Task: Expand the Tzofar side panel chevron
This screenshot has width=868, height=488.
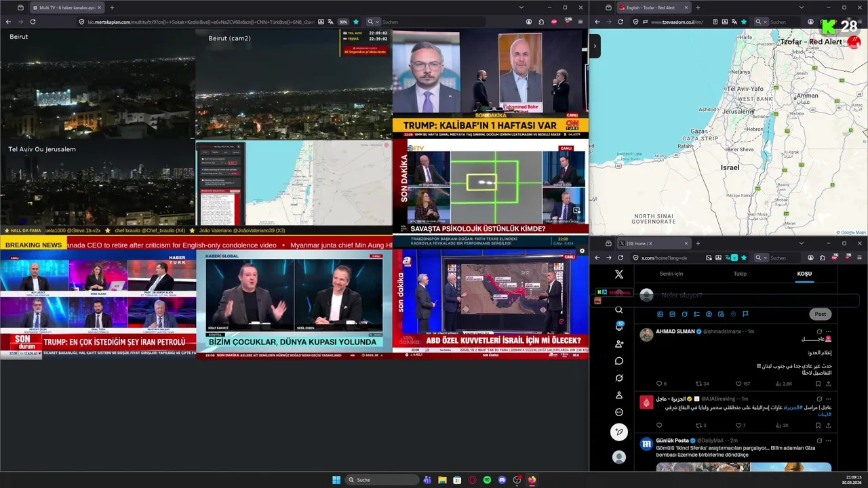Action: pyautogui.click(x=595, y=46)
